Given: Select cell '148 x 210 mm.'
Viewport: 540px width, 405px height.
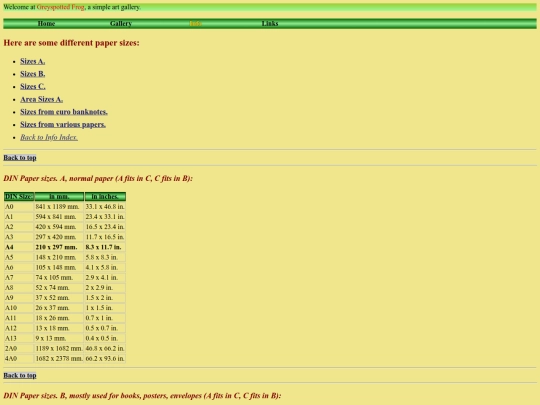Looking at the screenshot, I should 59,257.
